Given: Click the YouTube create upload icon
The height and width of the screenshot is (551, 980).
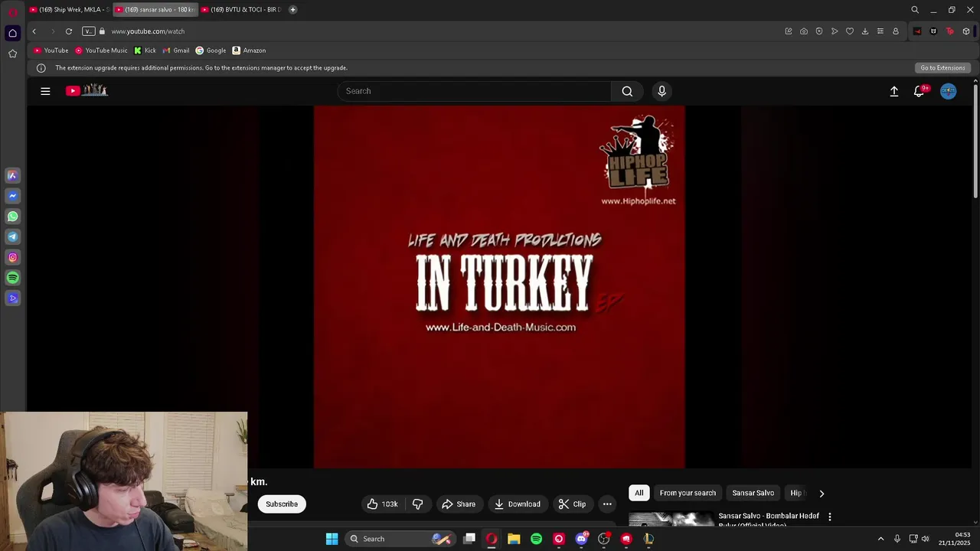Looking at the screenshot, I should [893, 91].
